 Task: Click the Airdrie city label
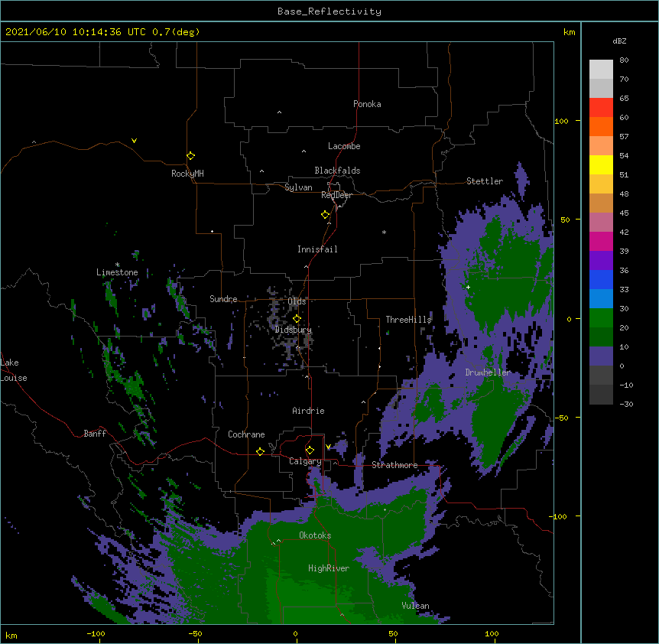pyautogui.click(x=309, y=411)
